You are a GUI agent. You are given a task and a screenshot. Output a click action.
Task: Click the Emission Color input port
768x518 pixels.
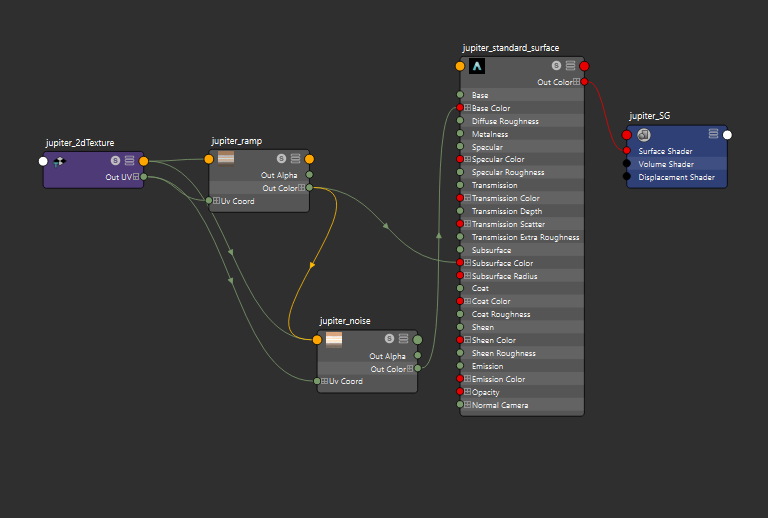pyautogui.click(x=460, y=379)
